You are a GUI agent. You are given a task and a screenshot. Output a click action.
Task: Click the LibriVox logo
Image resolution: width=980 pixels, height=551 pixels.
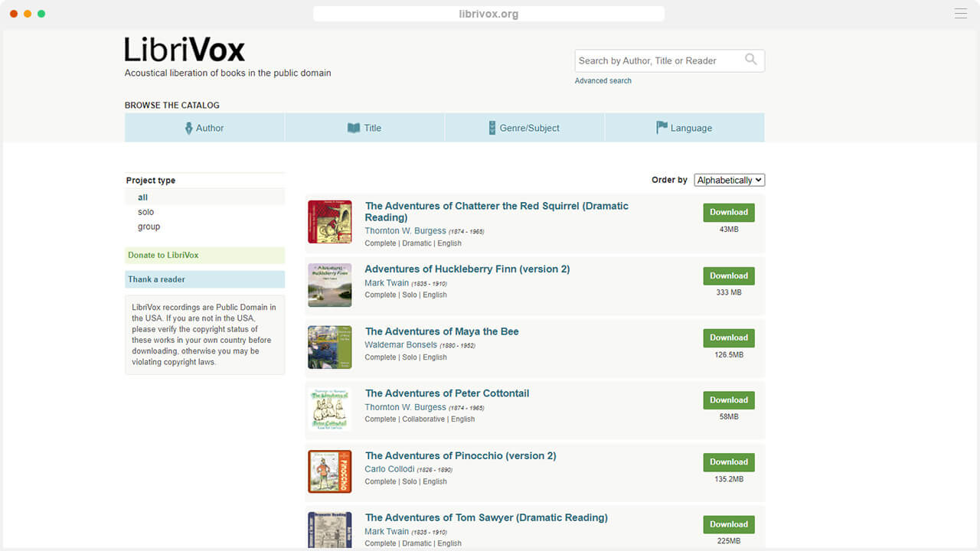coord(185,51)
